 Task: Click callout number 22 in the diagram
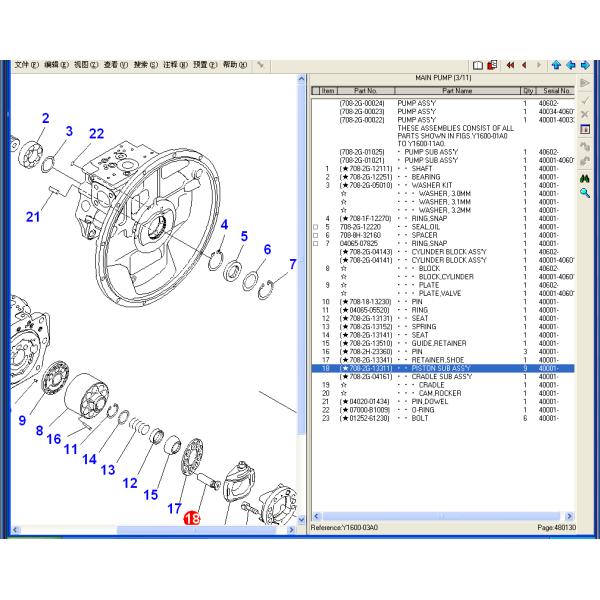96,134
